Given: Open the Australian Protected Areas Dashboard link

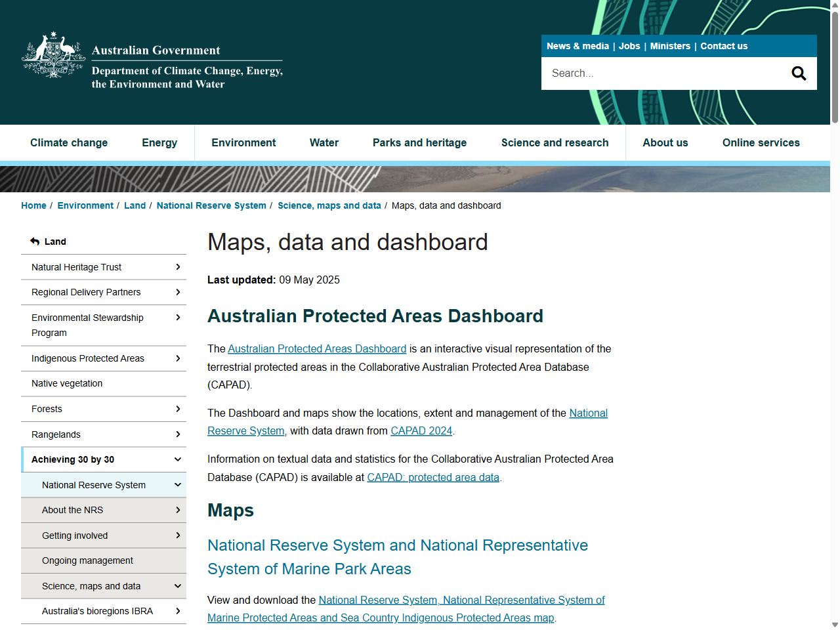Looking at the screenshot, I should (x=317, y=348).
